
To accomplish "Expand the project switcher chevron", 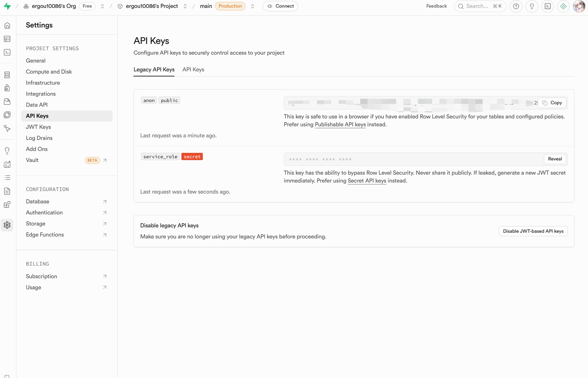I will pos(185,6).
